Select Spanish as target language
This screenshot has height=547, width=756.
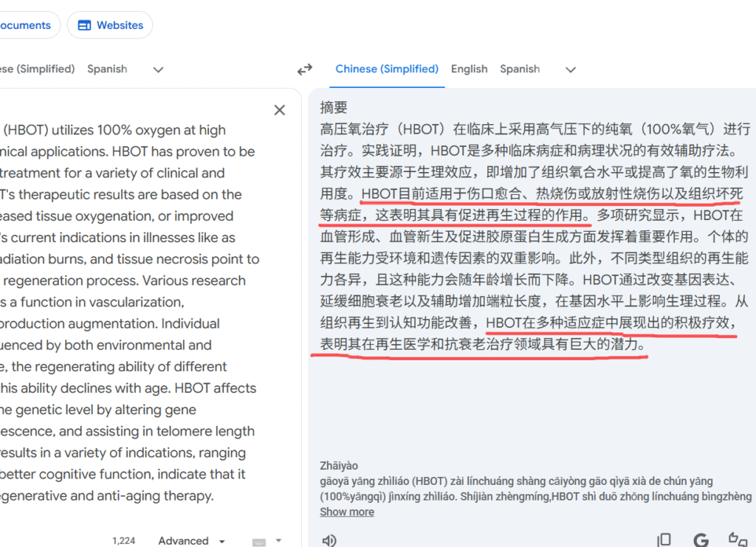tap(520, 69)
